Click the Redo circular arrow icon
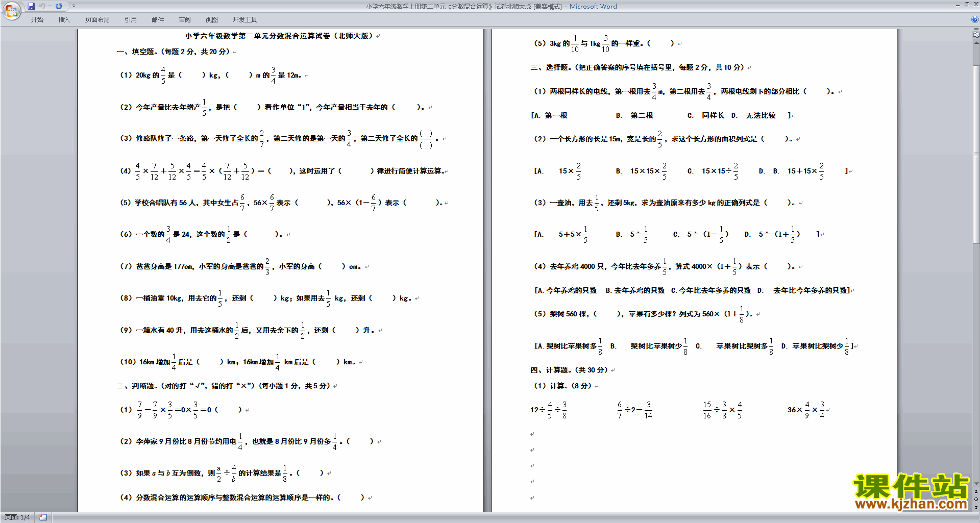The height and width of the screenshot is (523, 980). pyautogui.click(x=59, y=6)
